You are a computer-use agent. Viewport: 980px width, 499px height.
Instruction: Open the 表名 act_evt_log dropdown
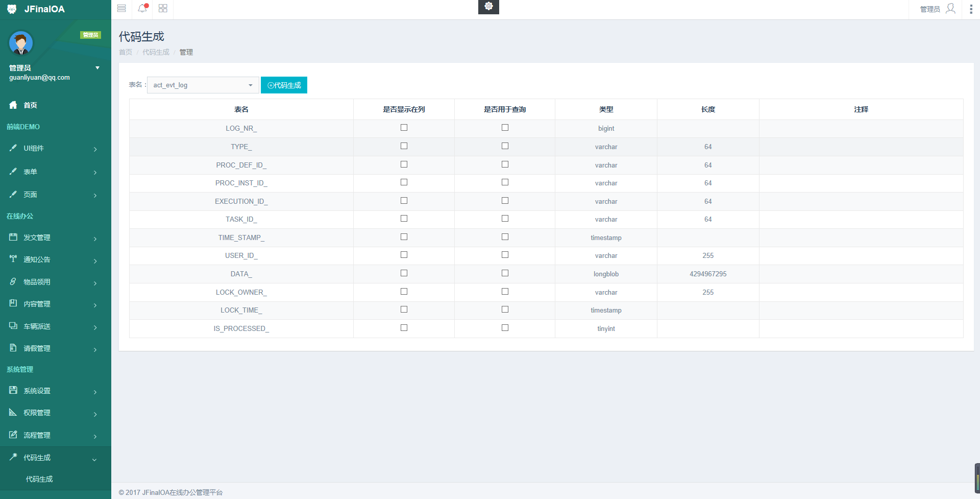click(x=203, y=85)
